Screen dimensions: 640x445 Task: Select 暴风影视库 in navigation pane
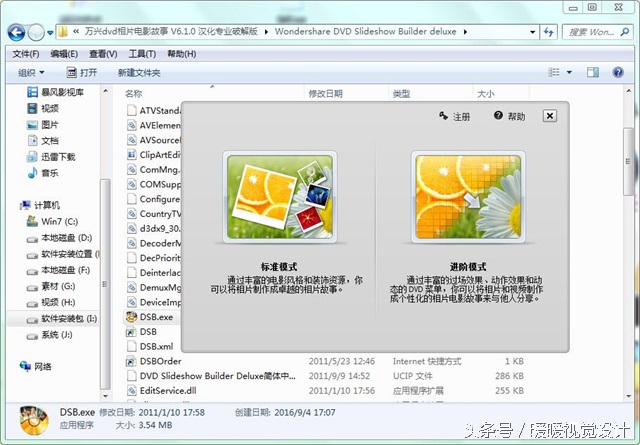pyautogui.click(x=55, y=92)
